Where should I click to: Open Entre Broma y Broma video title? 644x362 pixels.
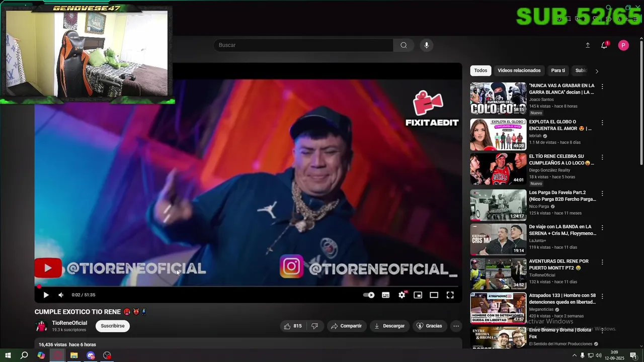tap(560, 333)
